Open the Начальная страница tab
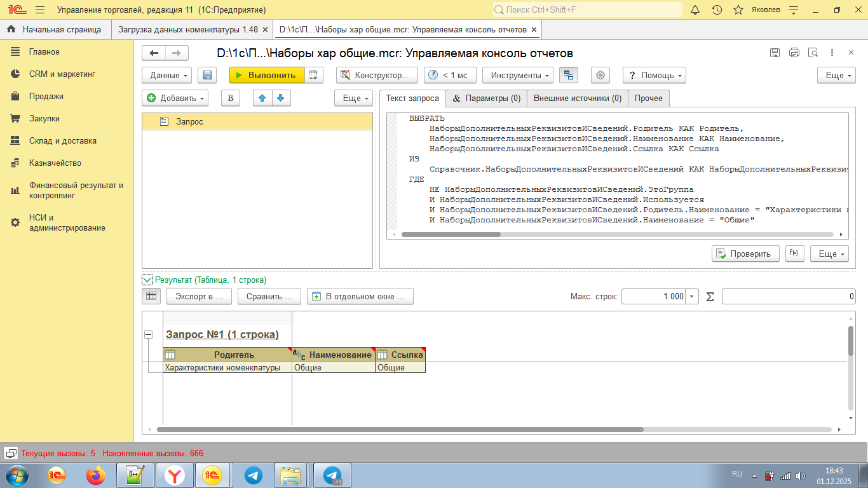The image size is (868, 488). coord(55,29)
